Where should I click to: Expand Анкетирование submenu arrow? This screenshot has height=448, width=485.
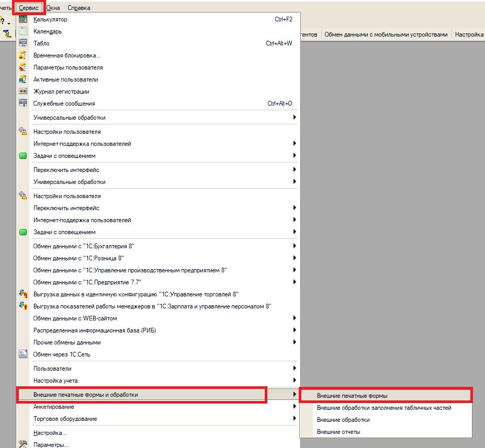point(295,406)
